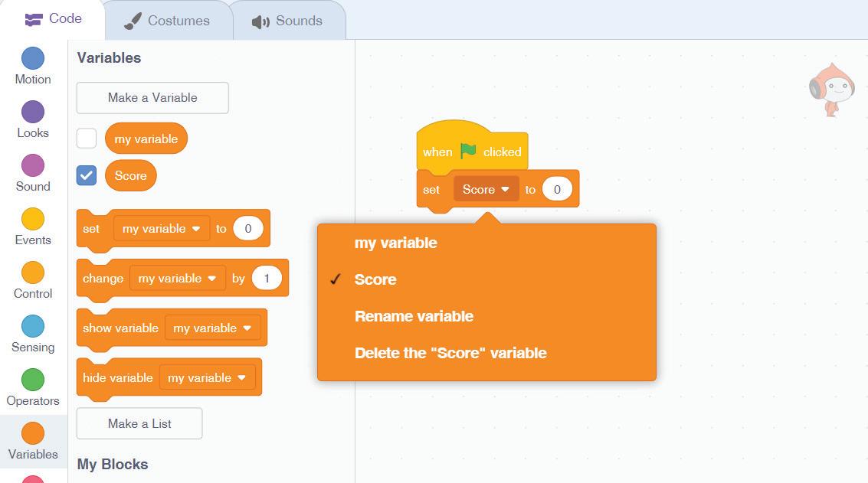868x483 pixels.
Task: Click the Code tab puzzle icon
Action: [34, 20]
